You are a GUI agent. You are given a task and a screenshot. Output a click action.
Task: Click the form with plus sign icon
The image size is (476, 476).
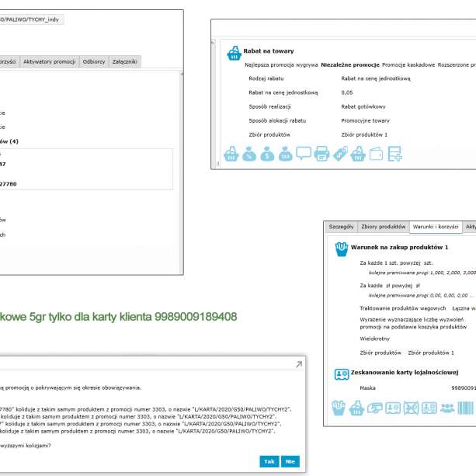click(x=394, y=154)
